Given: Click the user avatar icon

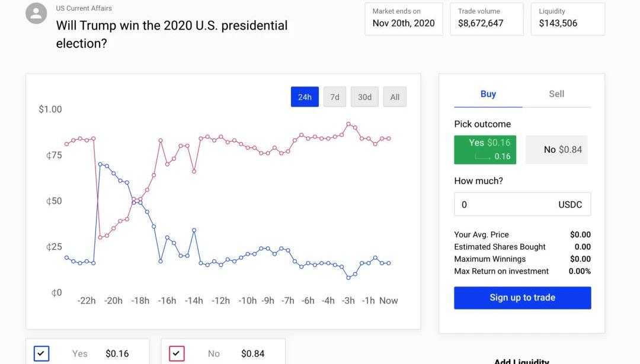Looking at the screenshot, I should [x=36, y=14].
